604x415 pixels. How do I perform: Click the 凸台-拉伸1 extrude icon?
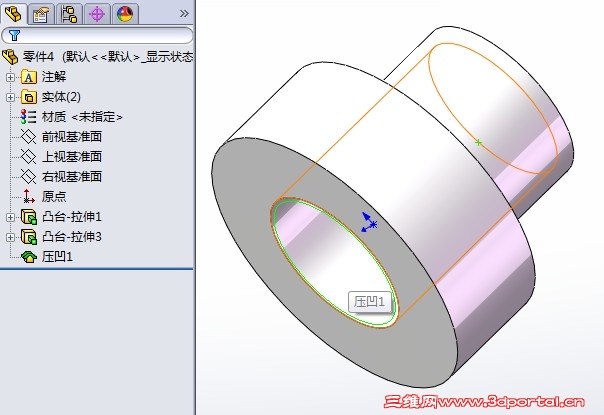(29, 217)
